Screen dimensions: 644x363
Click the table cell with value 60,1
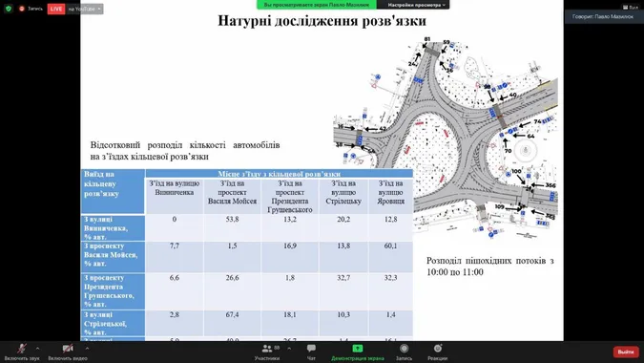pos(390,257)
